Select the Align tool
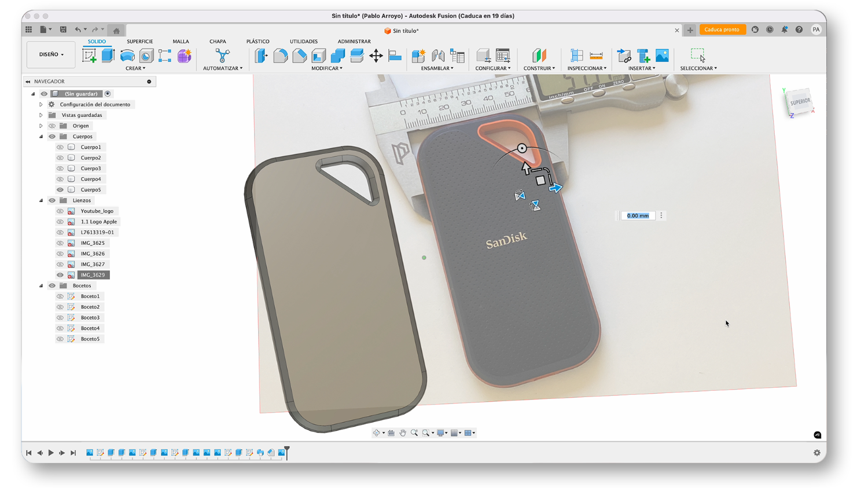 coord(395,56)
